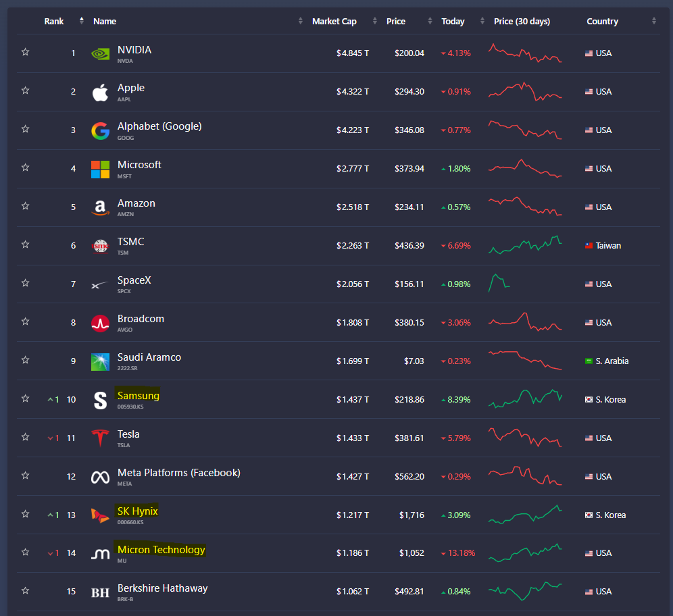Sort by Market Cap column arrows
This screenshot has width=673, height=616.
[x=375, y=21]
